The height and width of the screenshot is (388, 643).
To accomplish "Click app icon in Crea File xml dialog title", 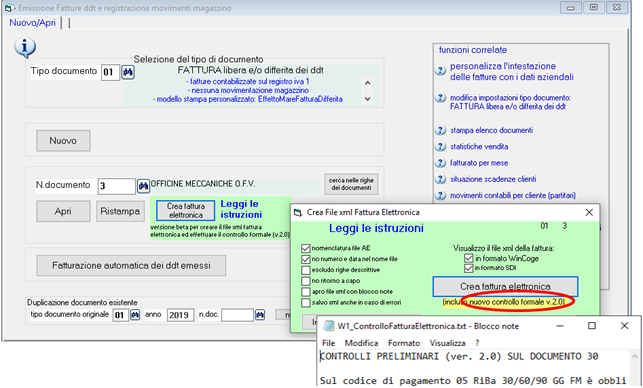I will coord(298,212).
